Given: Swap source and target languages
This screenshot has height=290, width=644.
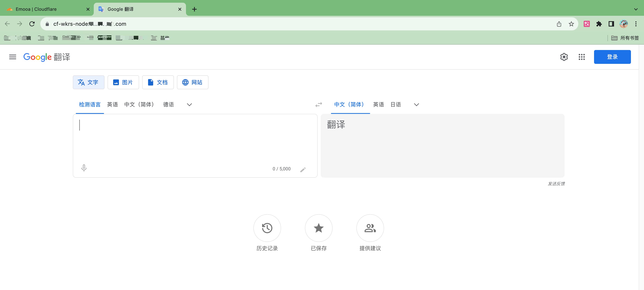Looking at the screenshot, I should click(x=319, y=105).
